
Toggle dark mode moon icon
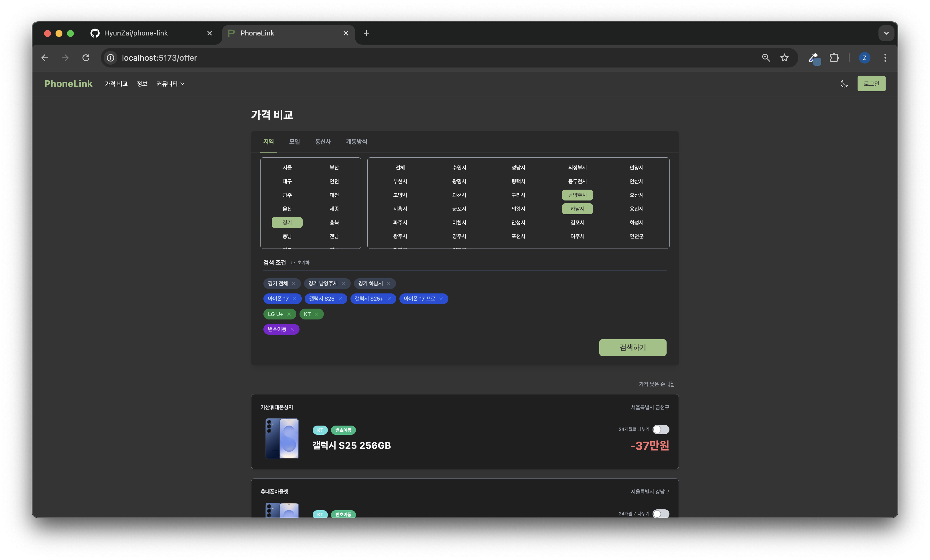[x=844, y=84]
